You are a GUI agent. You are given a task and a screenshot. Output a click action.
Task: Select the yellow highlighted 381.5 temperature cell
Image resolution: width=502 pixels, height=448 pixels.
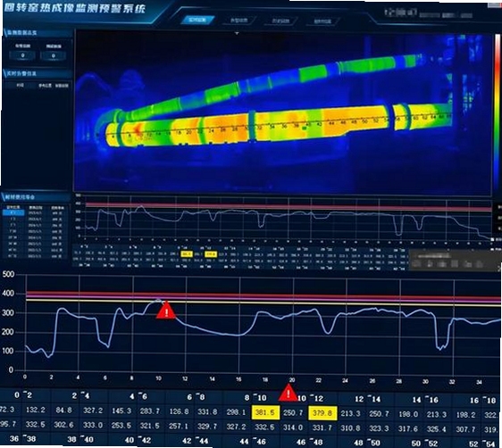(265, 412)
